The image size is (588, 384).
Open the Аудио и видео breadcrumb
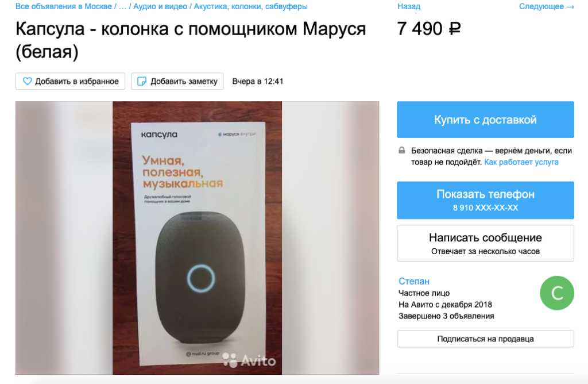pos(160,6)
